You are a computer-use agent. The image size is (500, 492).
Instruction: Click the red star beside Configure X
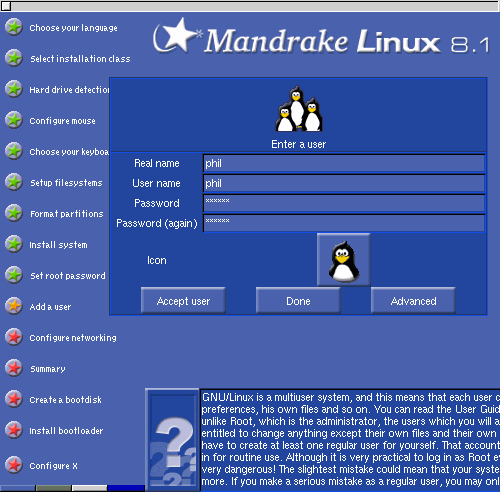[14, 465]
